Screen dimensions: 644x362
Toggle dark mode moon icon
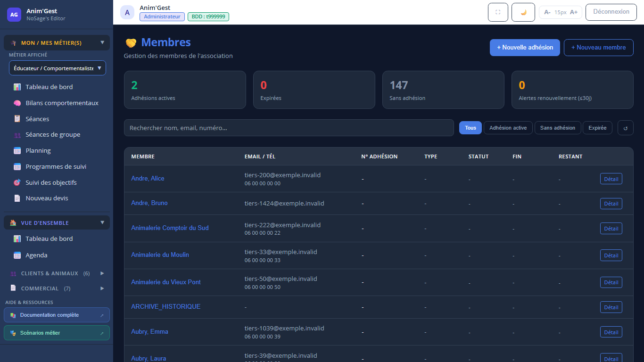523,12
